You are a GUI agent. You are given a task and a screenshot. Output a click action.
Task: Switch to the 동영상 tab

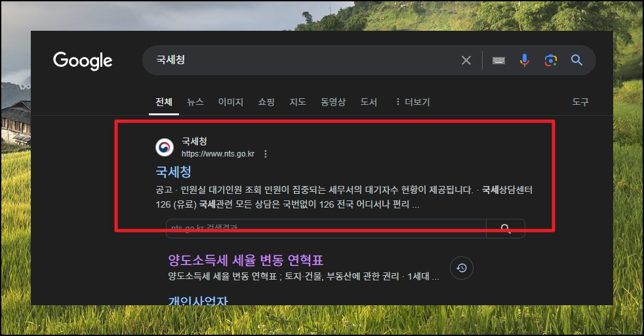pos(333,102)
